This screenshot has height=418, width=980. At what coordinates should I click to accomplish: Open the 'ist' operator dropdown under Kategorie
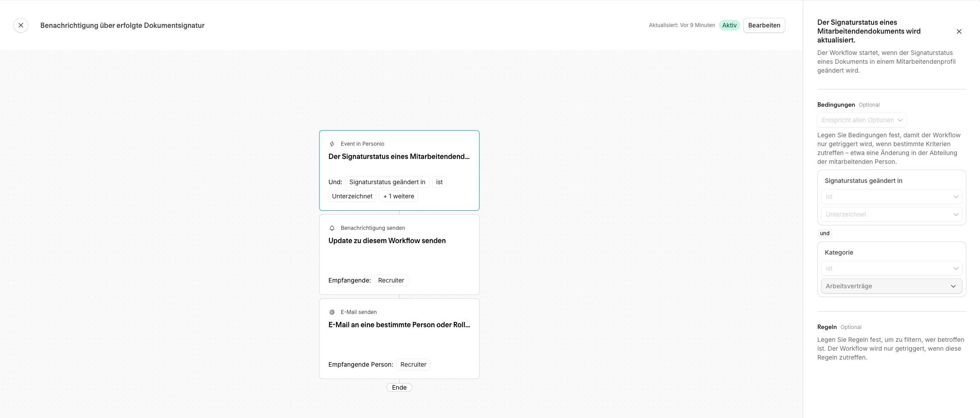click(x=891, y=268)
